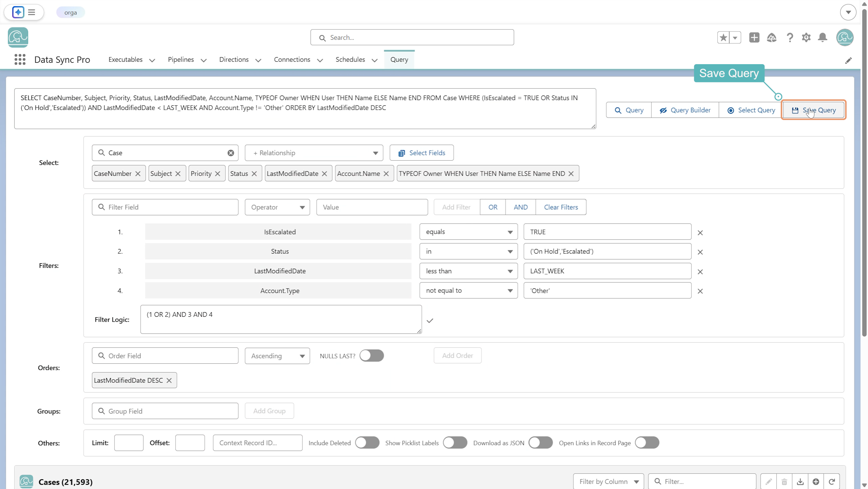
Task: Toggle the NULLS LAST switch
Action: [x=371, y=355]
